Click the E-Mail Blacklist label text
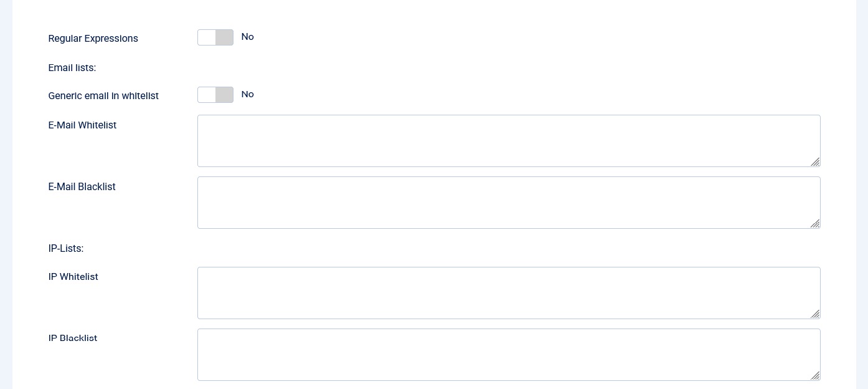Viewport: 868px width, 389px height. 82,187
